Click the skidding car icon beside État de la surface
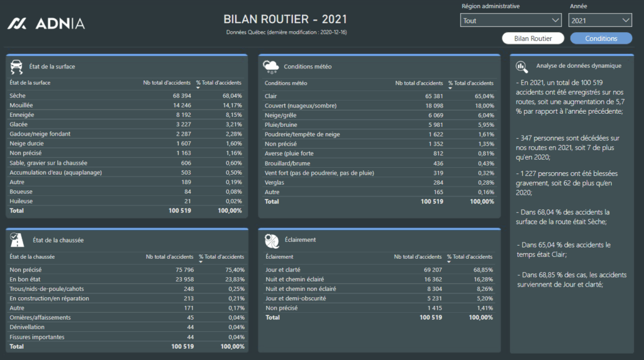This screenshot has height=360, width=644. pos(17,67)
